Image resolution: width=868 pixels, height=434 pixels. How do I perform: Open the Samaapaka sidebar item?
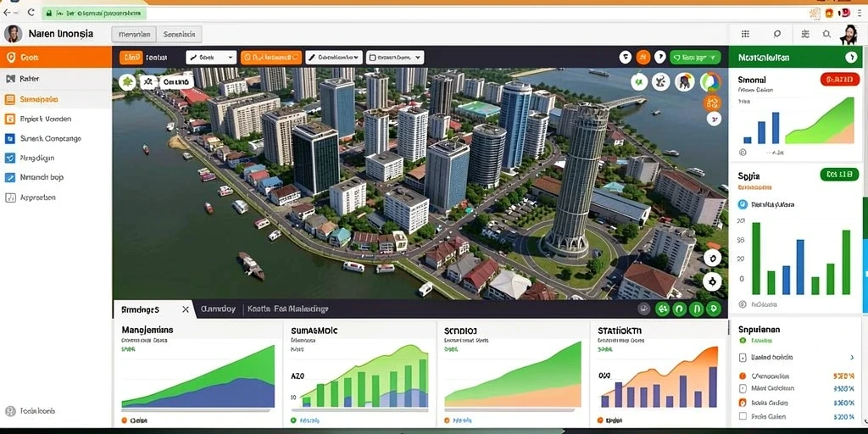(x=56, y=100)
